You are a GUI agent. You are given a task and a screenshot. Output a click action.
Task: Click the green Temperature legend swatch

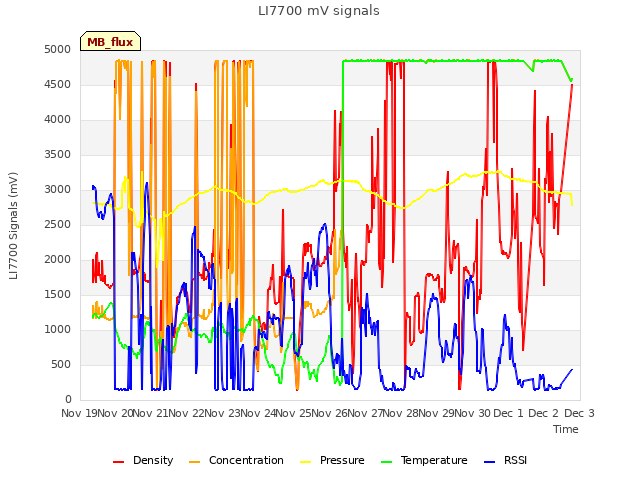(386, 462)
